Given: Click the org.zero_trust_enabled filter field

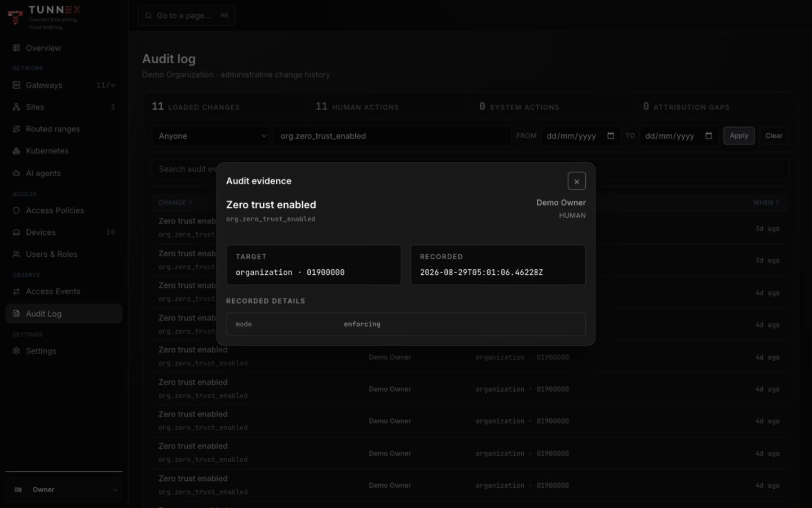Looking at the screenshot, I should pos(392,136).
